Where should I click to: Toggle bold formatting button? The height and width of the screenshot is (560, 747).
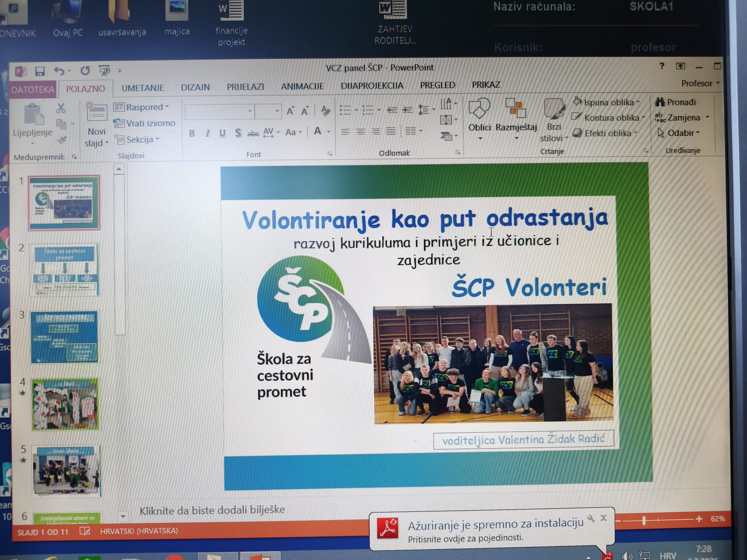192,133
